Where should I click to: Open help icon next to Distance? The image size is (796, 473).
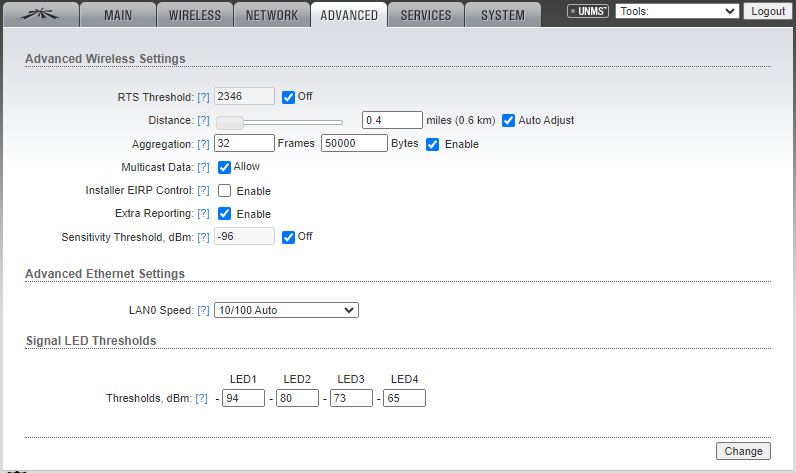pos(203,121)
